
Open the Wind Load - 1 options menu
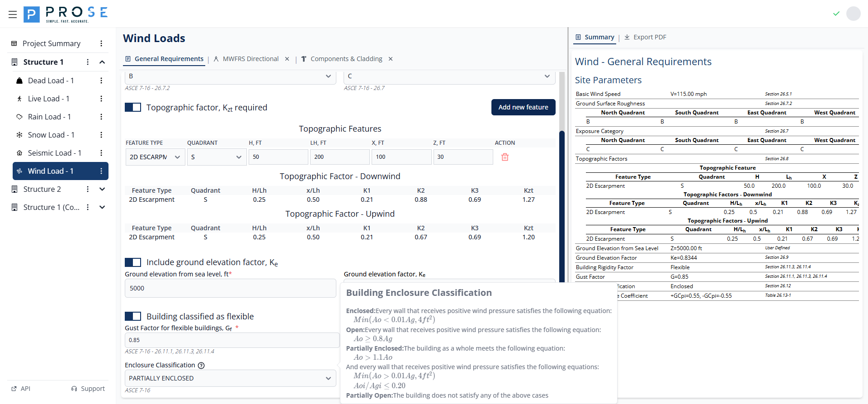pos(101,171)
